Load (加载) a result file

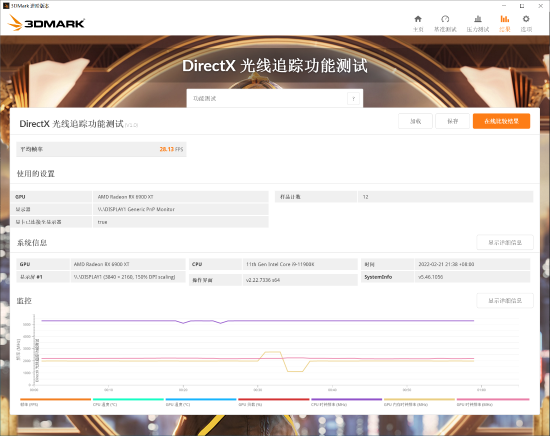coord(415,121)
